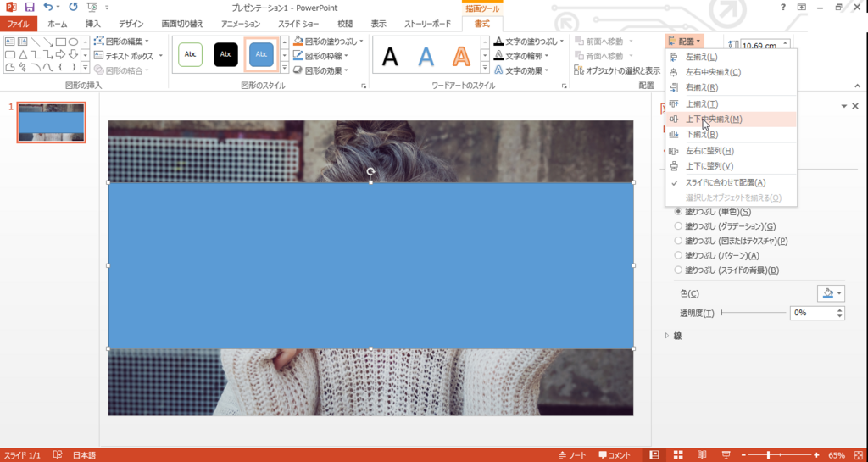Viewport: 868px width, 462px height.
Task: Open 文字の輪郭 dropdown
Action: click(x=521, y=56)
